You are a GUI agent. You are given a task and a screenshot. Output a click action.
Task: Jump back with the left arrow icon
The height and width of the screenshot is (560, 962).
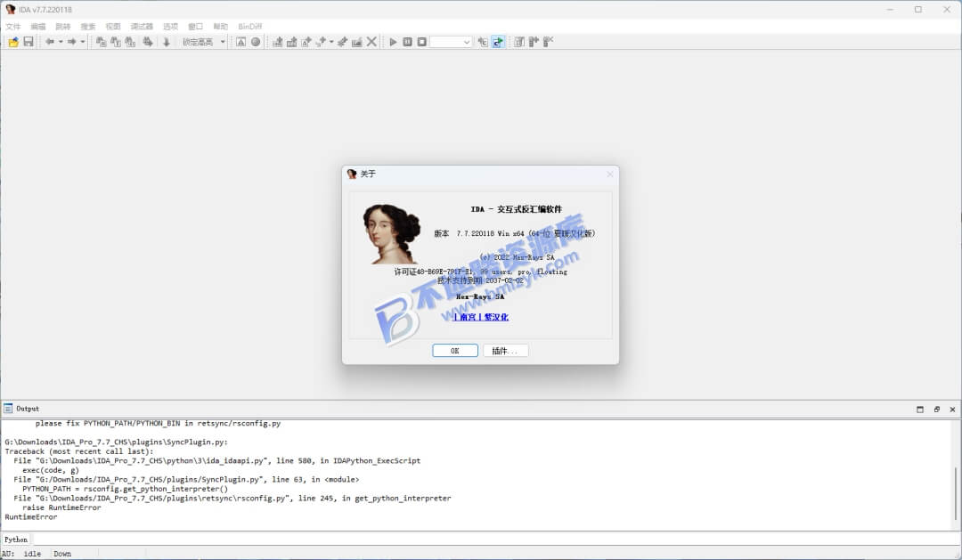[50, 42]
